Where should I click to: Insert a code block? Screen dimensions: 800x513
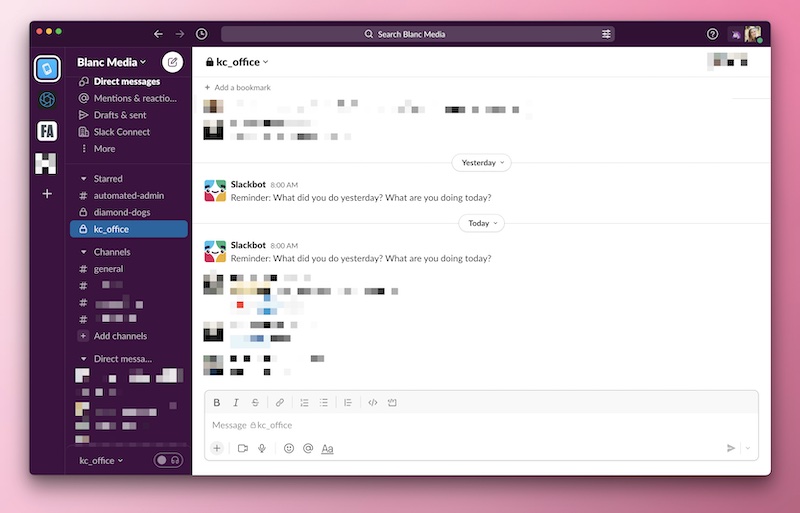(x=392, y=403)
